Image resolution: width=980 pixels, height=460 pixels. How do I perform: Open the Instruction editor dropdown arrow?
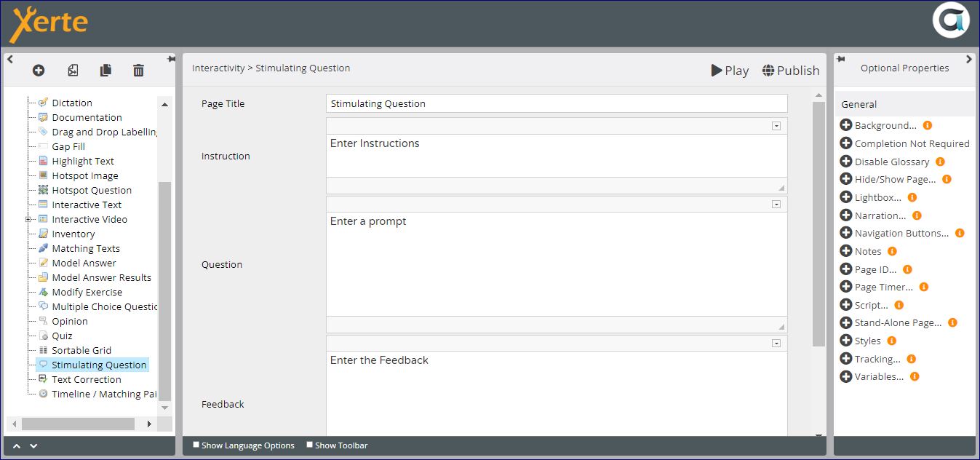[776, 126]
